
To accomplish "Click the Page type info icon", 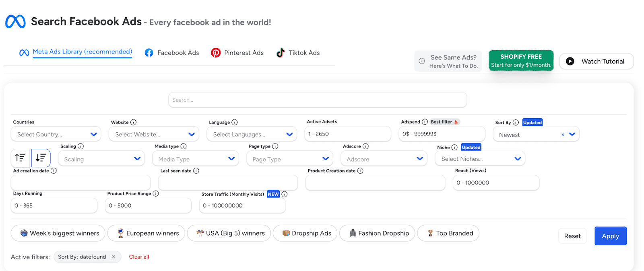I will click(275, 146).
